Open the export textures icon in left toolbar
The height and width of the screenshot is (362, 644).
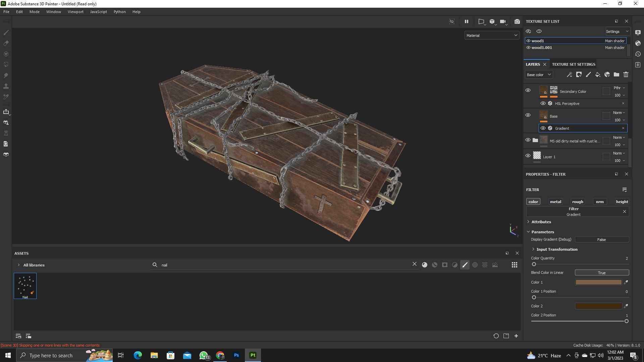6,112
